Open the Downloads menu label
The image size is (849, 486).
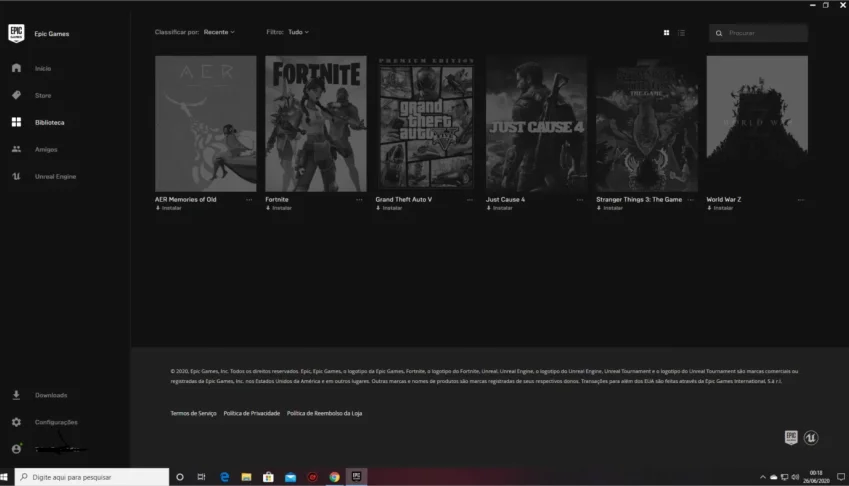(51, 395)
